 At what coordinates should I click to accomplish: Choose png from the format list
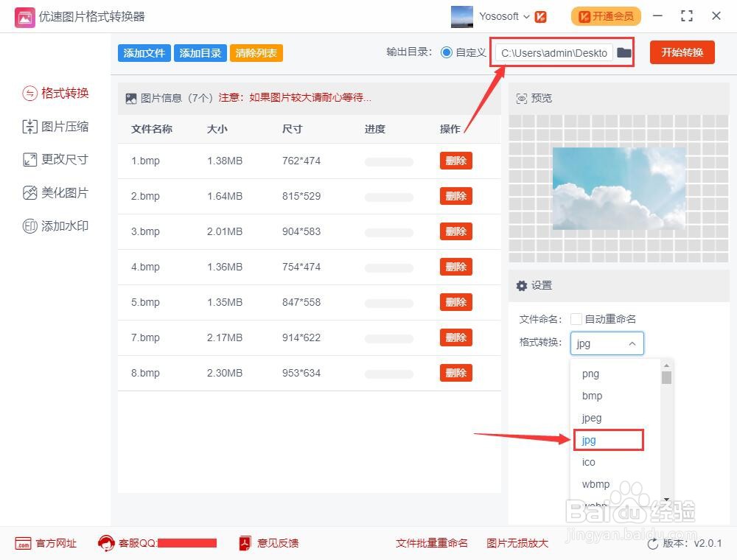590,374
